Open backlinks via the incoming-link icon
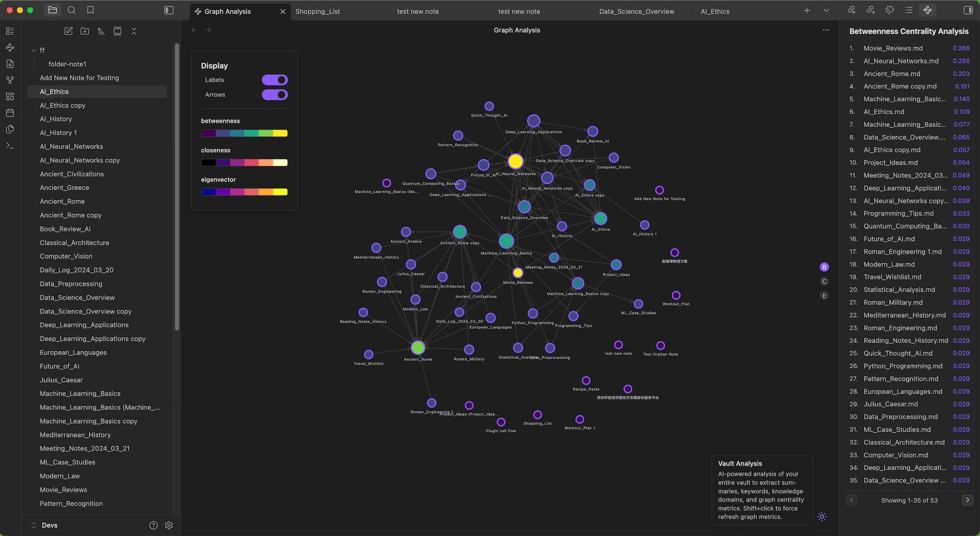 click(x=851, y=10)
